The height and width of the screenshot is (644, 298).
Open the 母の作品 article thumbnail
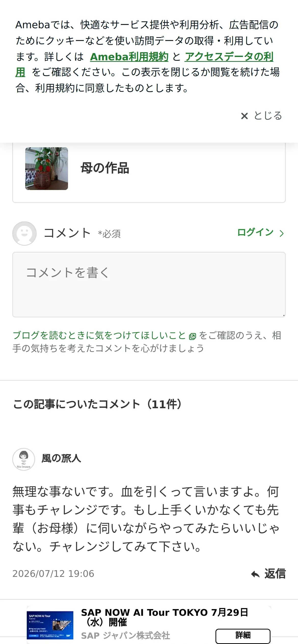pos(47,168)
